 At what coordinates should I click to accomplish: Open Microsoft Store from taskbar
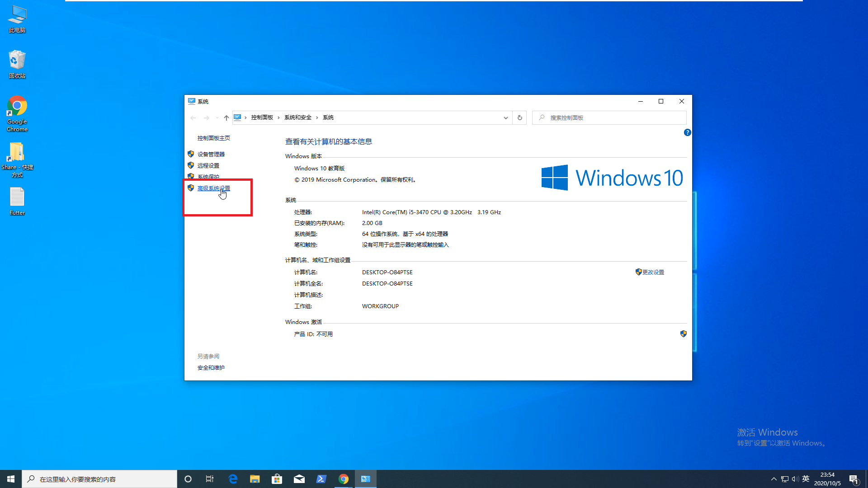277,479
